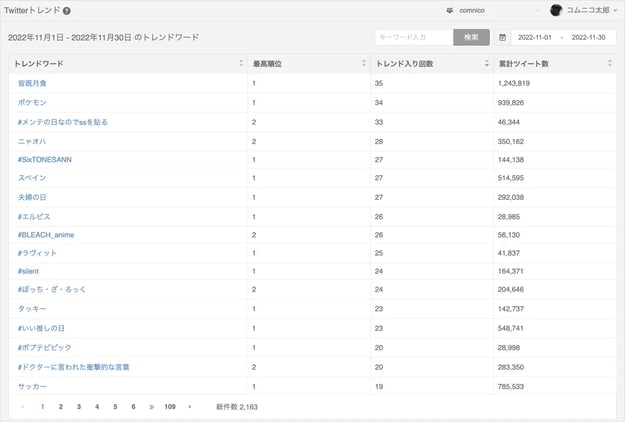Open #ドクターに言われた衝撃的な言葉 link
This screenshot has width=625, height=422.
pyautogui.click(x=73, y=367)
